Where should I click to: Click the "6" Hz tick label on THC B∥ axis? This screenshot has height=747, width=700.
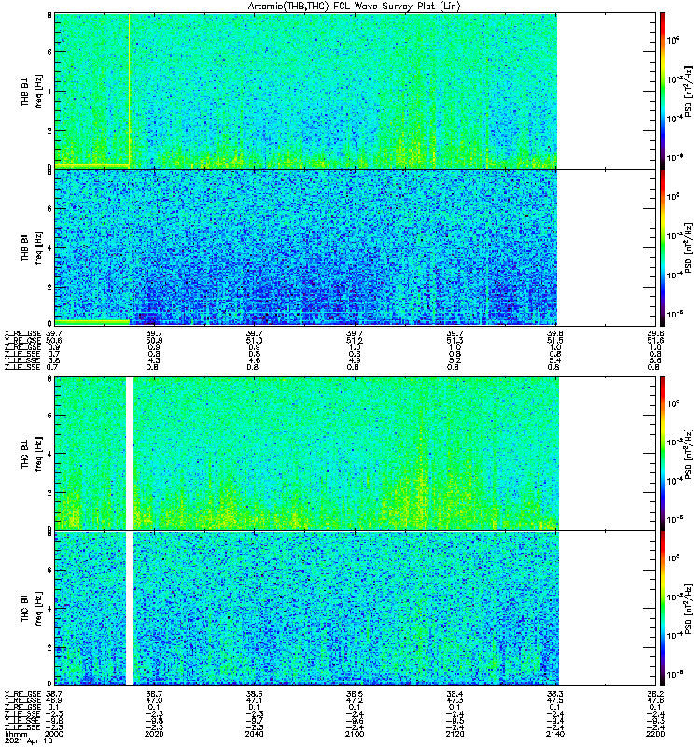(x=49, y=570)
